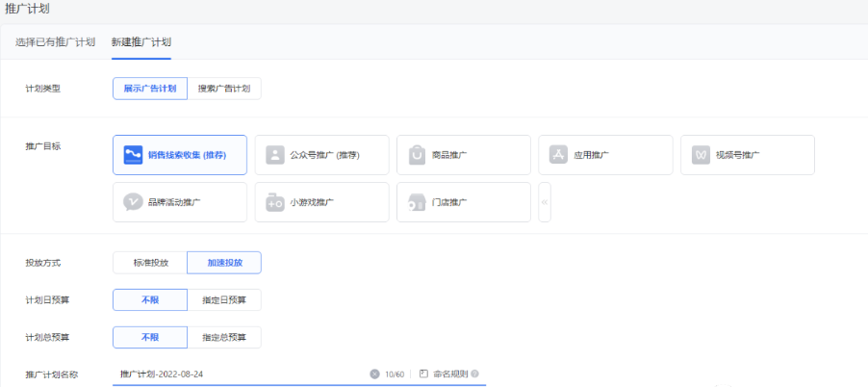Click the 投放方式 label
This screenshot has width=868, height=387.
(x=43, y=263)
